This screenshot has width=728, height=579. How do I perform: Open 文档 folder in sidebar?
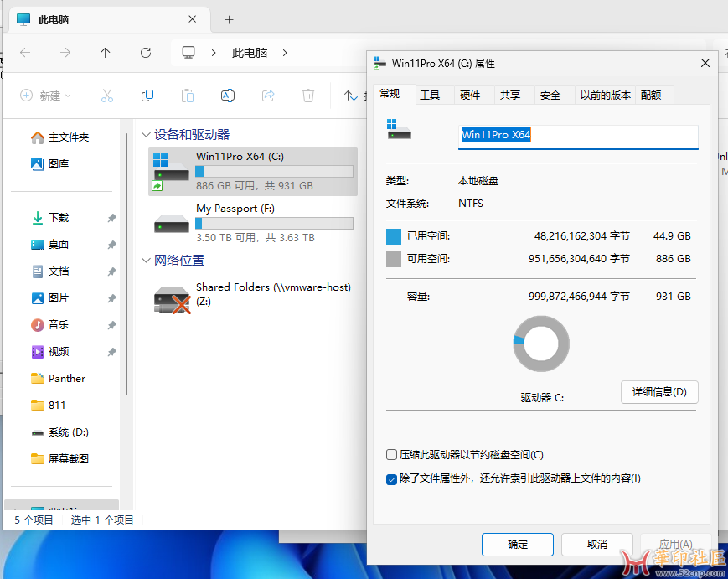point(49,271)
